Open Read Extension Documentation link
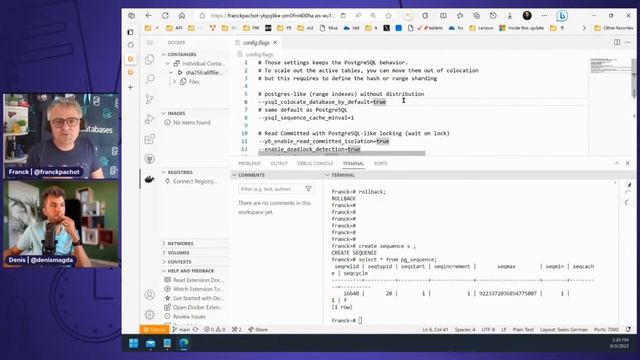Image resolution: width=640 pixels, height=360 pixels. pos(198,280)
